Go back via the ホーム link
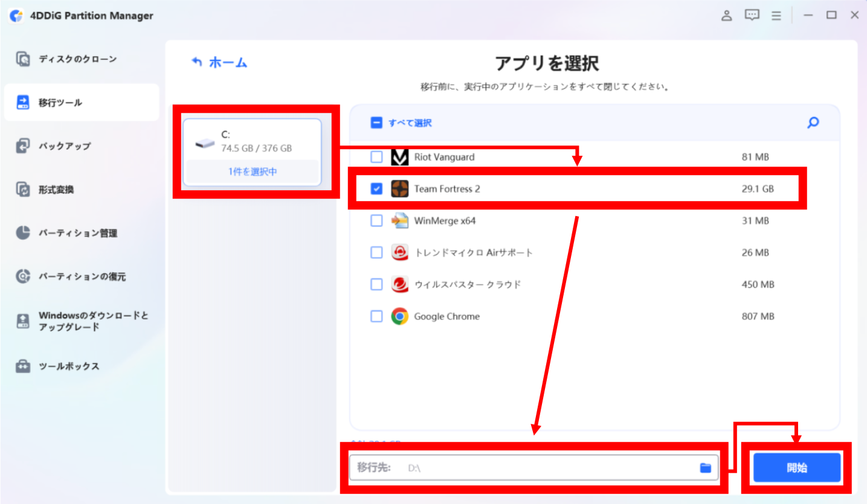The height and width of the screenshot is (504, 867). (x=228, y=62)
